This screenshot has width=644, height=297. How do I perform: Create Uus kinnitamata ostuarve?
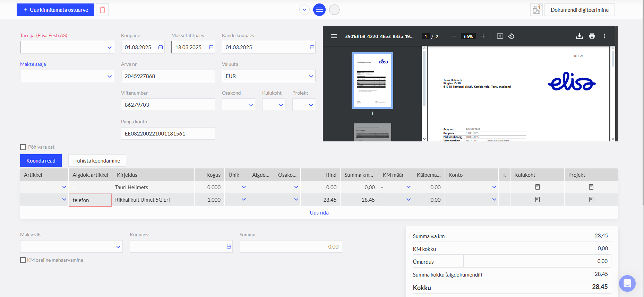[x=55, y=10]
